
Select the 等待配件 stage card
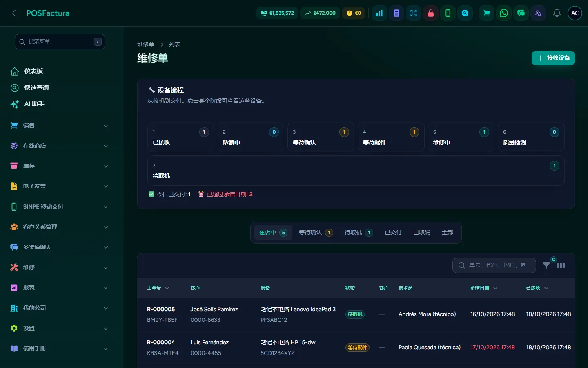click(x=391, y=137)
